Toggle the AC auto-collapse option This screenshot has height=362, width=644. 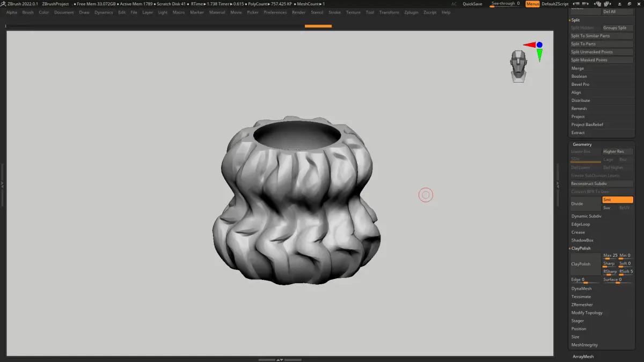coord(454,4)
